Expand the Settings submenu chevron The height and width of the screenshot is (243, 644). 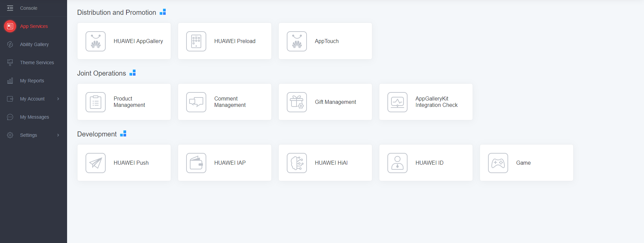(58, 135)
